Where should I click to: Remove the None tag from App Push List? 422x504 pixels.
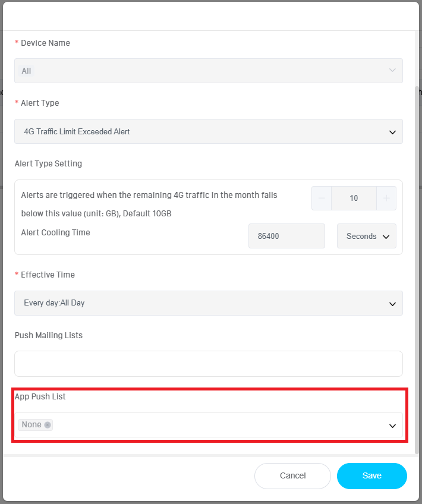tap(48, 425)
